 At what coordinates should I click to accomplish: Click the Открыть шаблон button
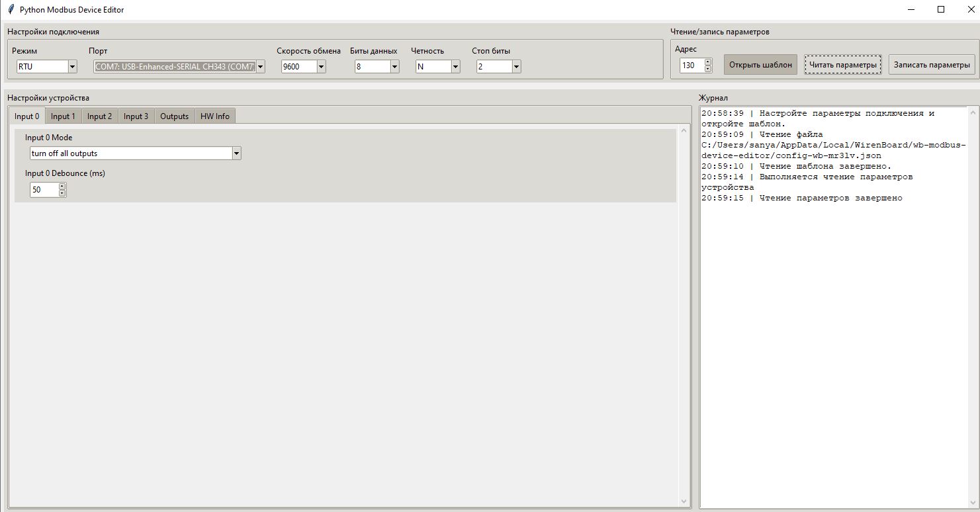(760, 65)
